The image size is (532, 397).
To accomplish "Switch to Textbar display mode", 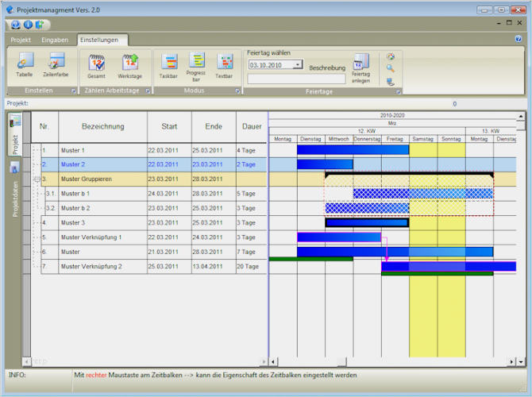I will (225, 62).
